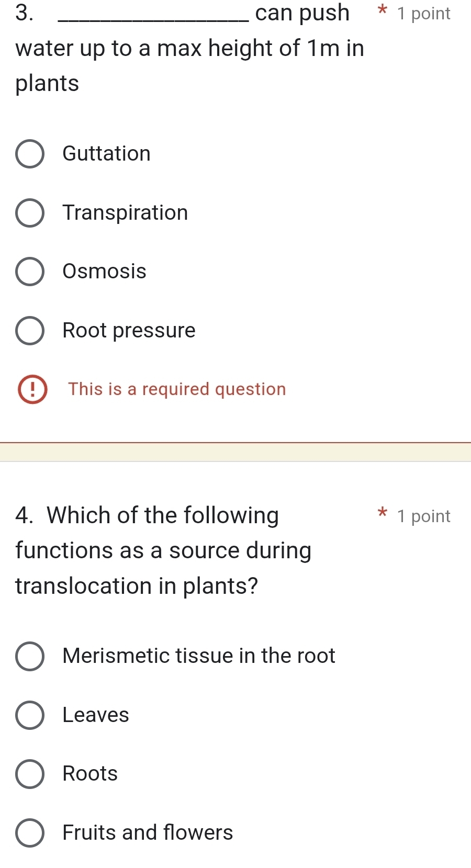The image size is (471, 868).
Task: Pick the Osmosis option
Action: [x=30, y=271]
